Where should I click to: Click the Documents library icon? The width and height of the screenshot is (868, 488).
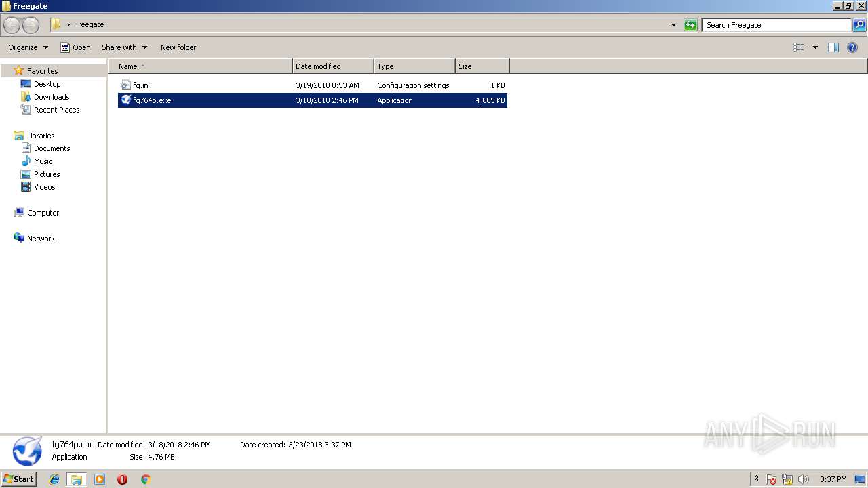coord(26,148)
